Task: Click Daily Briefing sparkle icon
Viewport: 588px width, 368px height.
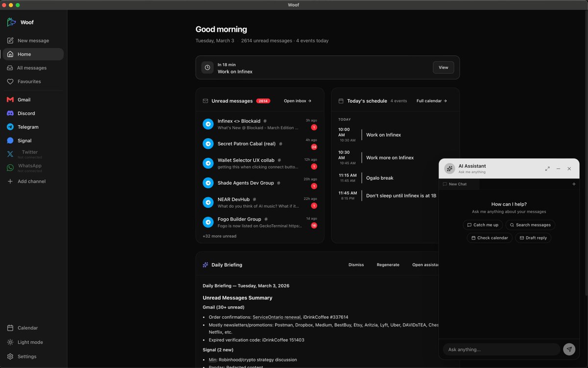Action: pos(205,265)
